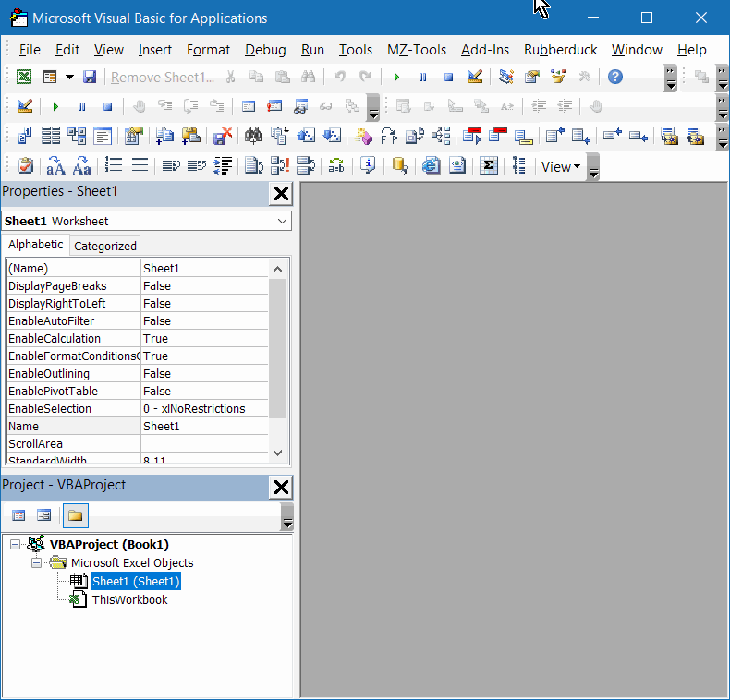Click the EnablePivotTable value False
Image resolution: width=730 pixels, height=700 pixels.
pyautogui.click(x=204, y=391)
